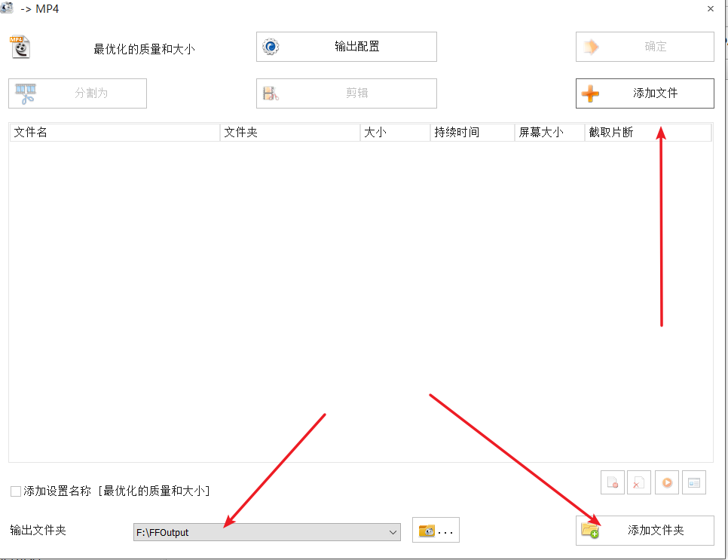The width and height of the screenshot is (728, 560).
Task: Click the 大小 column header
Action: (x=395, y=133)
